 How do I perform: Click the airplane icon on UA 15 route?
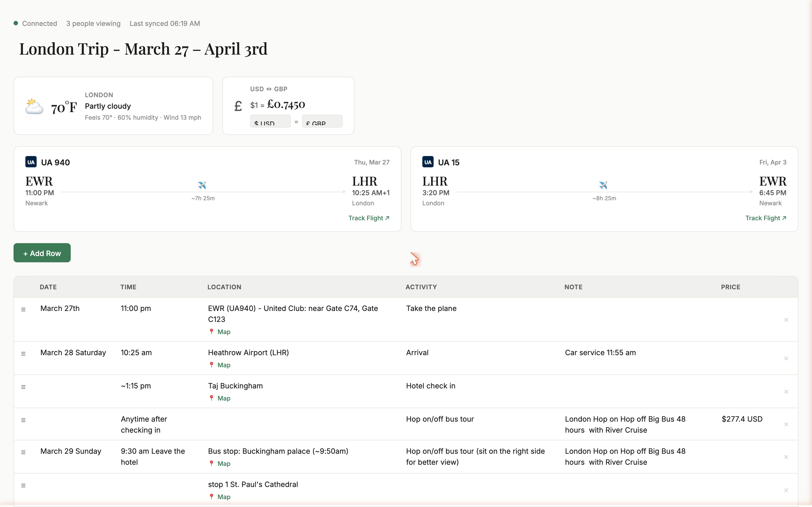click(603, 185)
